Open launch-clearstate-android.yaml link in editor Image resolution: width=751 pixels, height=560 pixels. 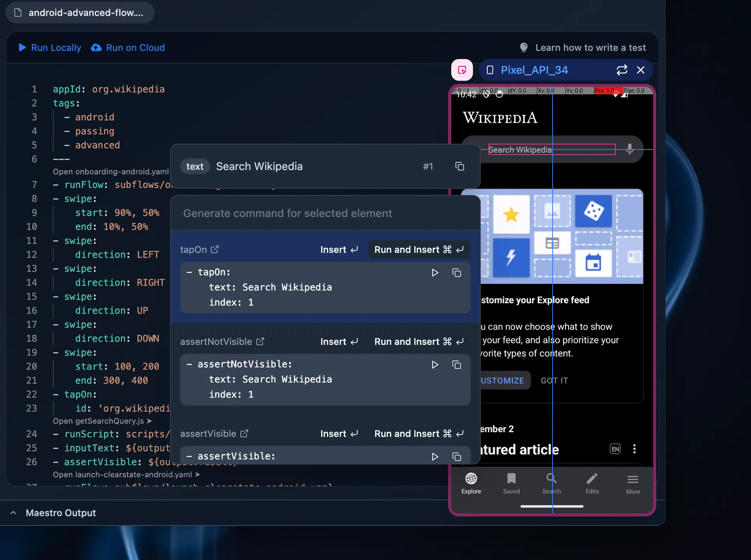pyautogui.click(x=127, y=475)
